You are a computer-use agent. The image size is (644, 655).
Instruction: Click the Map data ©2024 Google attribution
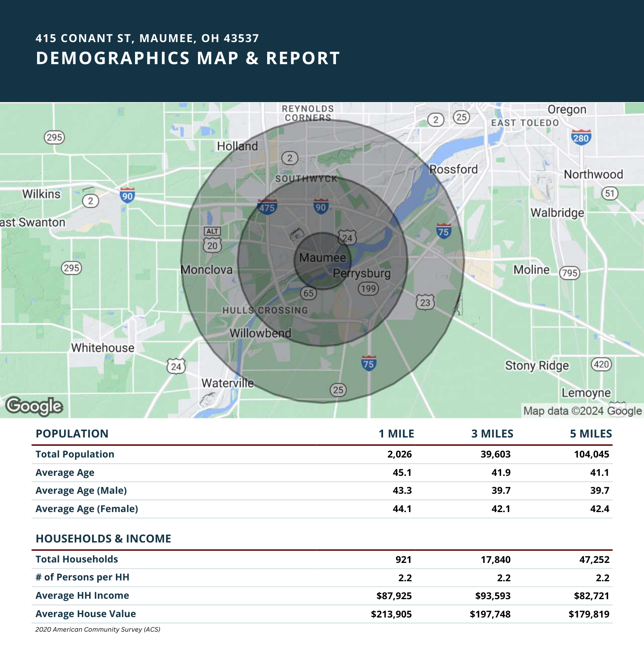582,411
